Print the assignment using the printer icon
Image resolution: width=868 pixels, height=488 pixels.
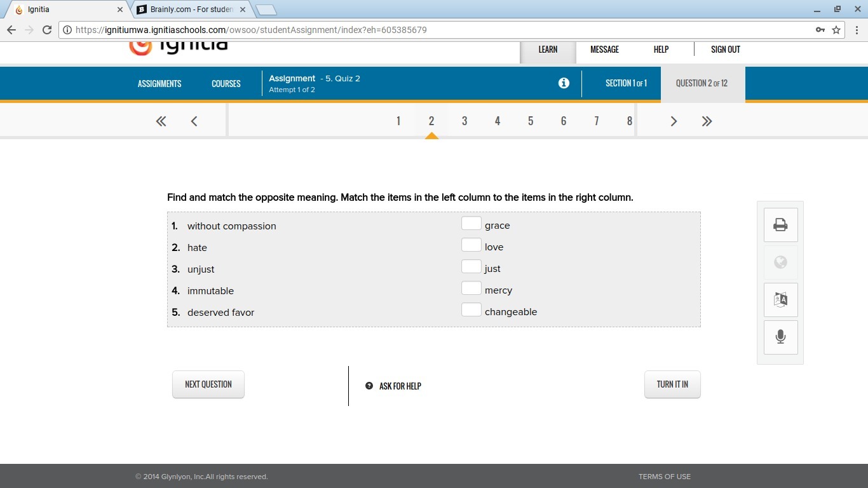(x=780, y=225)
